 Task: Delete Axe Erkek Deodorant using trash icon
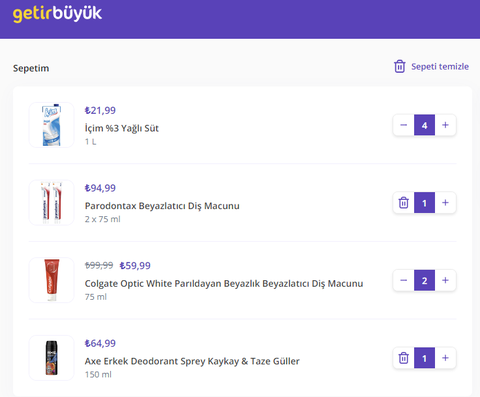pyautogui.click(x=403, y=358)
